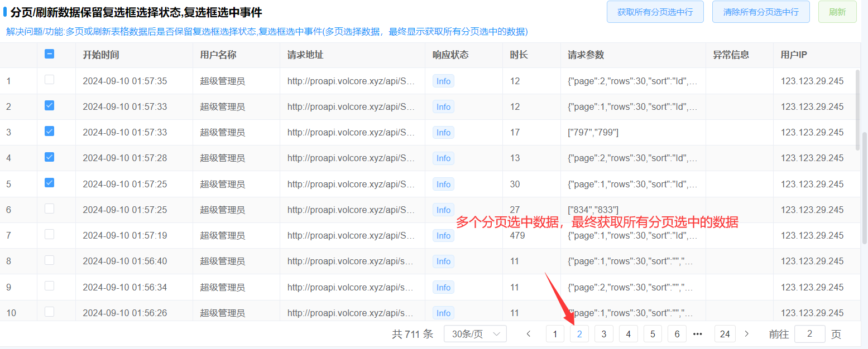Select page 5 in pagination
This screenshot has height=349, width=868.
tap(653, 334)
